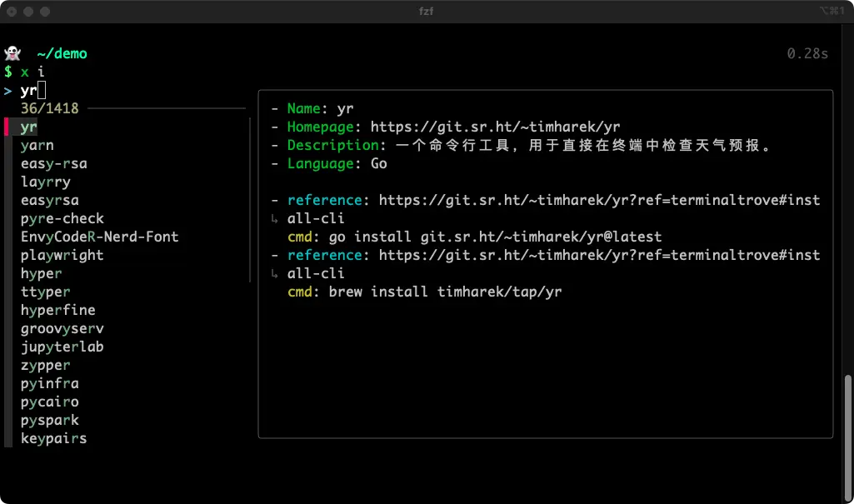The height and width of the screenshot is (504, 854).
Task: Click the 'fzf' window title
Action: [x=427, y=11]
